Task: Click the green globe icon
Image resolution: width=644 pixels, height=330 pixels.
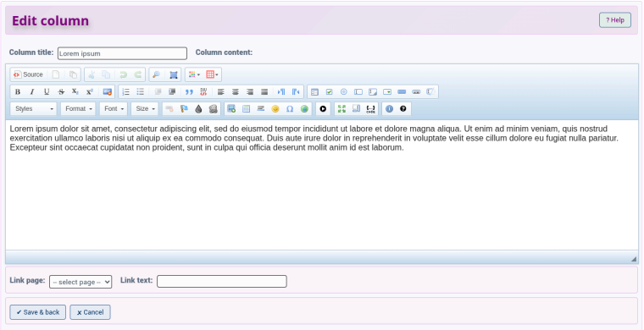Action: coord(304,108)
